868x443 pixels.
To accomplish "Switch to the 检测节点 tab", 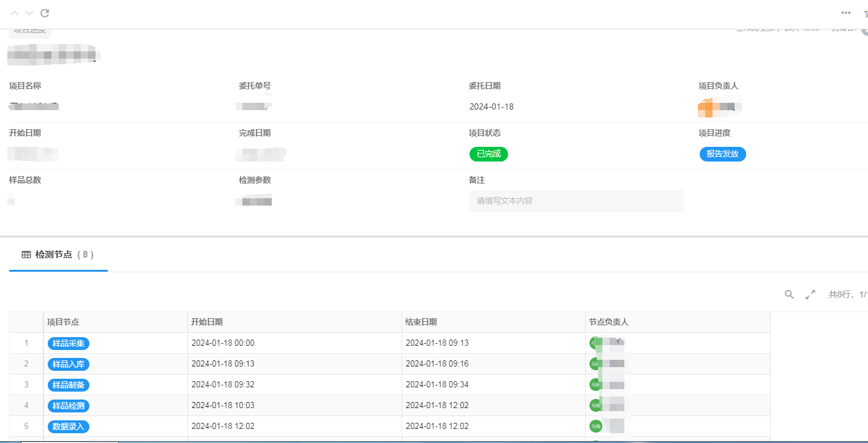I will pos(58,255).
